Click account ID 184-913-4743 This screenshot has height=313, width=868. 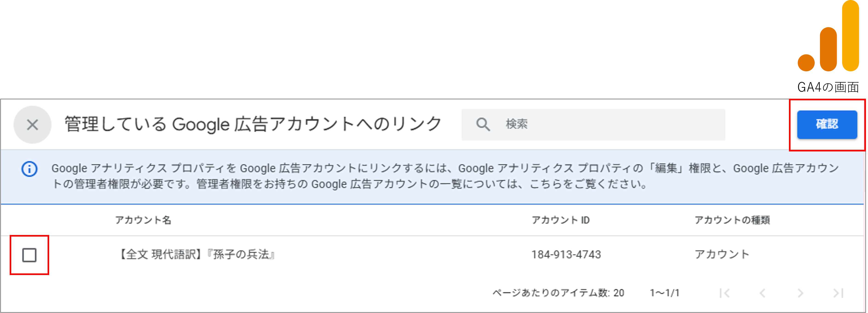(x=566, y=254)
